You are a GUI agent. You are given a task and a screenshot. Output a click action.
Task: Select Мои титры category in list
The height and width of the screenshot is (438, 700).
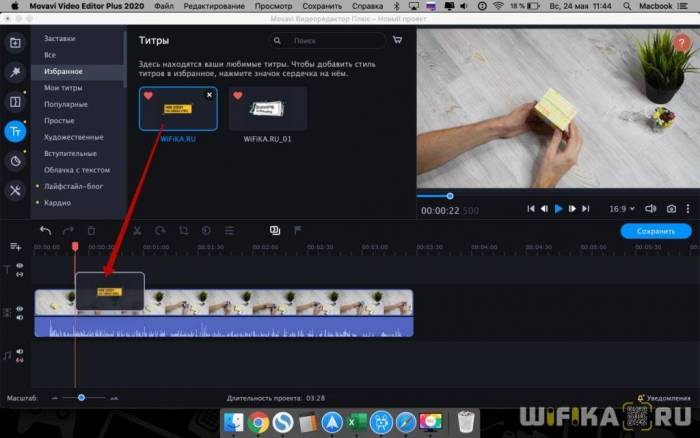62,88
